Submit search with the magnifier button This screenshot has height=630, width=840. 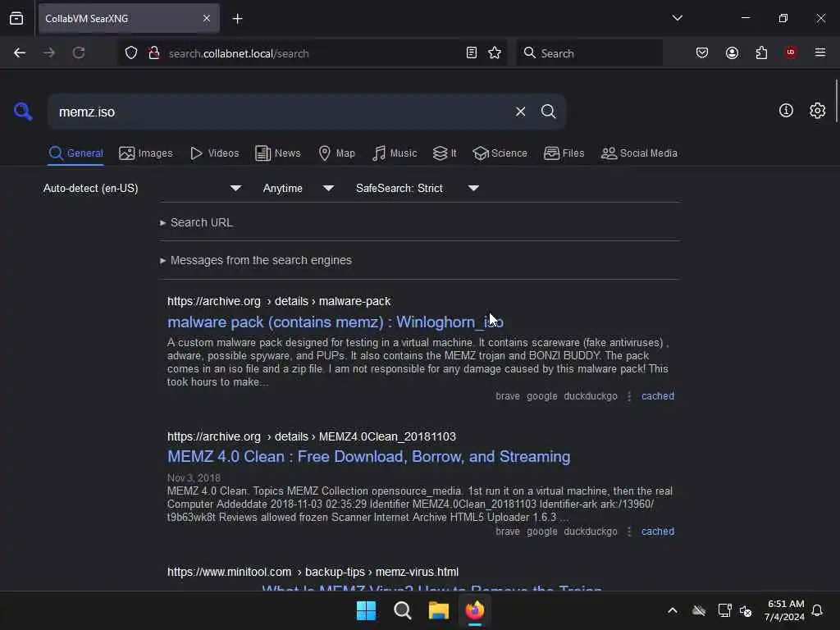(x=548, y=112)
